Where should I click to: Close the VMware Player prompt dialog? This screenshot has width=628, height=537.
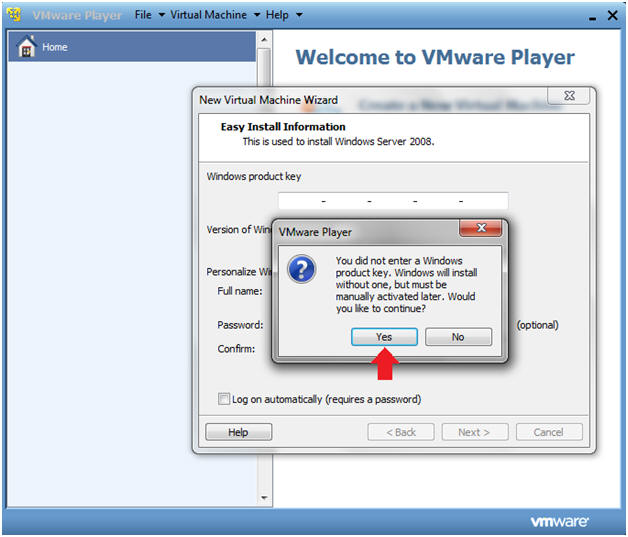point(481,228)
